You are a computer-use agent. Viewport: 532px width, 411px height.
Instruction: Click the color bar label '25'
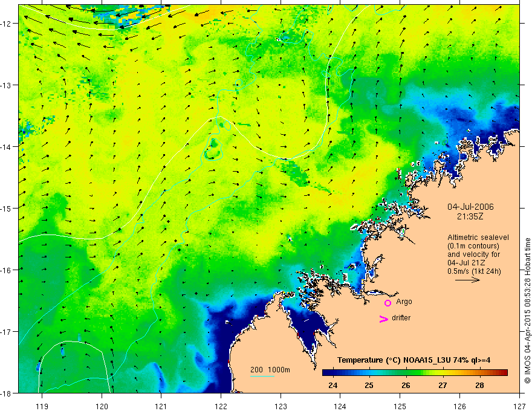coord(369,385)
